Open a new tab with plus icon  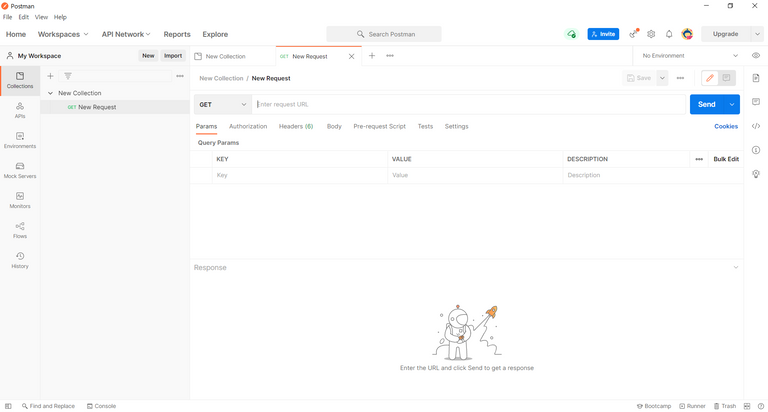pos(372,56)
